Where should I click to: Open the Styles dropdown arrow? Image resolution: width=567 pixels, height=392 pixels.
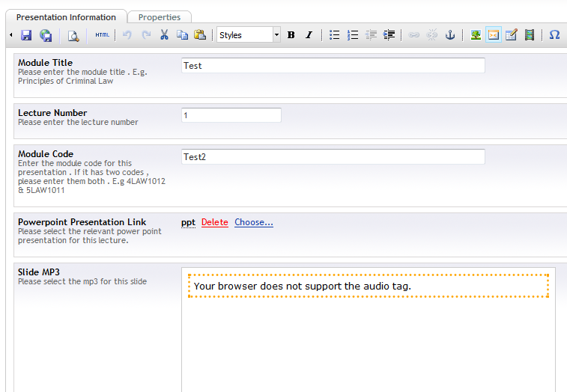point(276,35)
